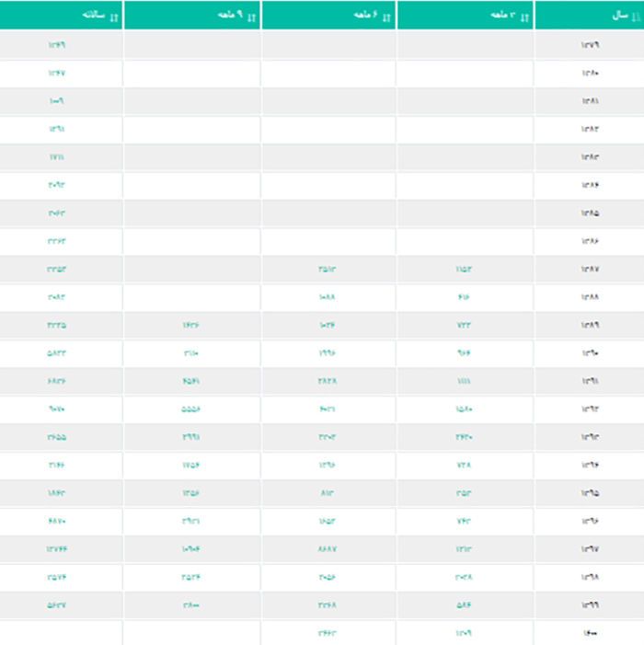Open the 3-month value link for year ۱۳۸۷

pyautogui.click(x=464, y=270)
